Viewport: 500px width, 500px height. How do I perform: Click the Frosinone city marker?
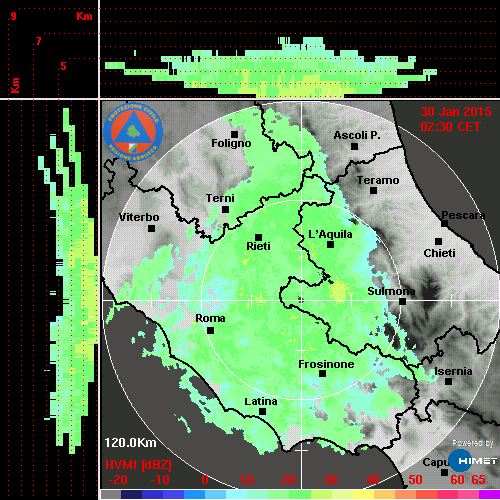[x=322, y=373]
